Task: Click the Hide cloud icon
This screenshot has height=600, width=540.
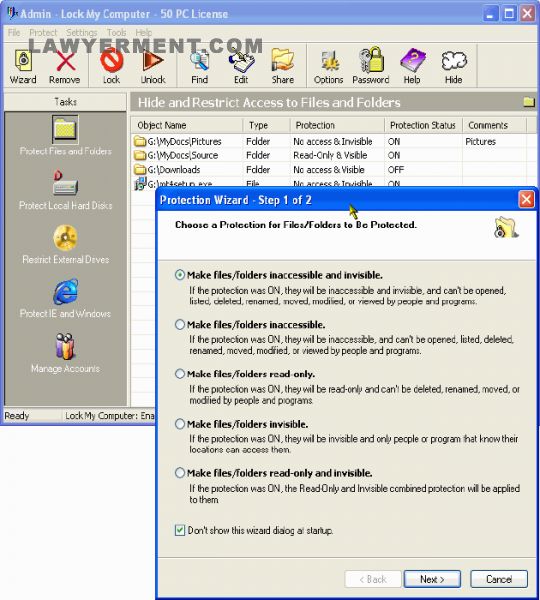Action: point(454,67)
